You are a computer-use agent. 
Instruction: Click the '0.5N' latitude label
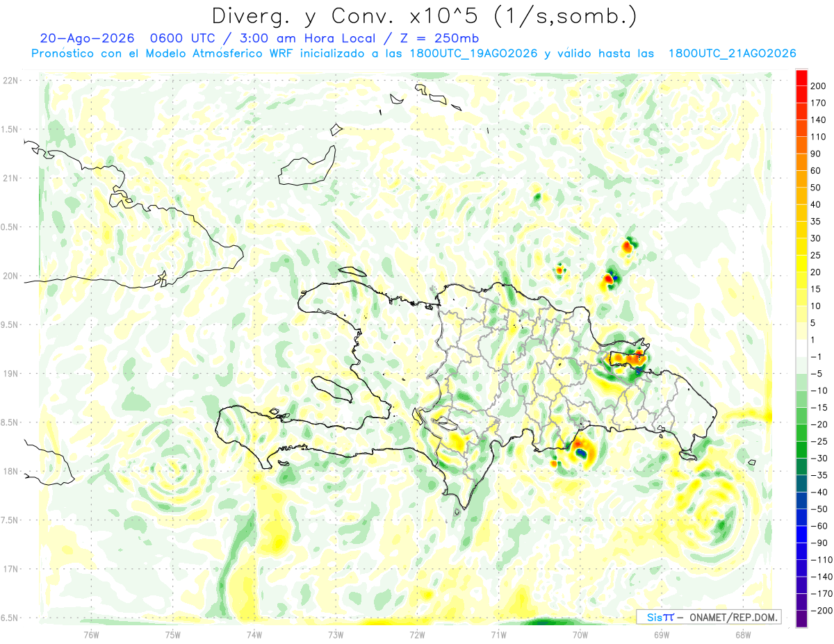pyautogui.click(x=10, y=227)
